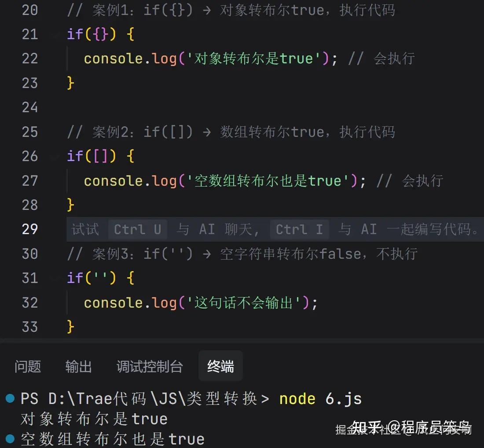The width and height of the screenshot is (484, 448).
Task: Click the blue marker beside 空数组转布尔也是true
Action: point(10,438)
